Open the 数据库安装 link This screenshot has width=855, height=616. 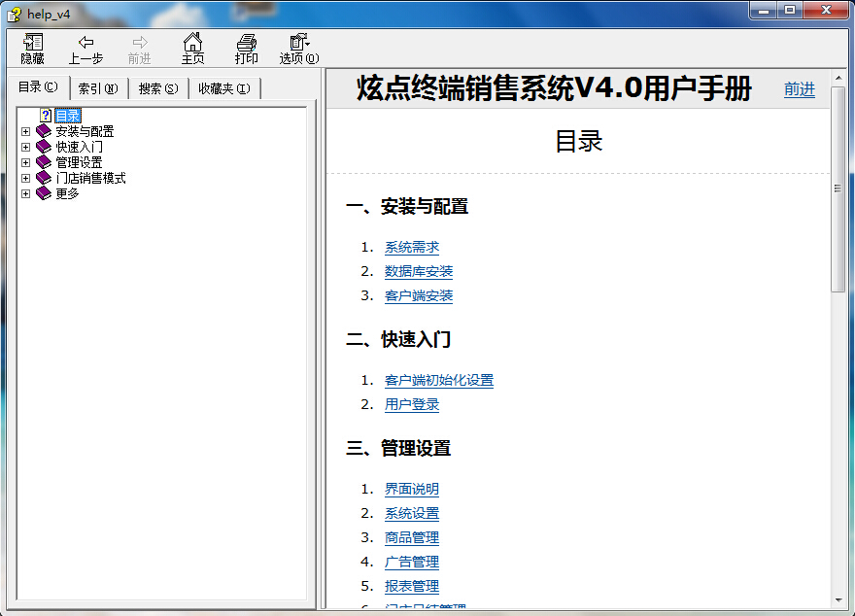419,271
